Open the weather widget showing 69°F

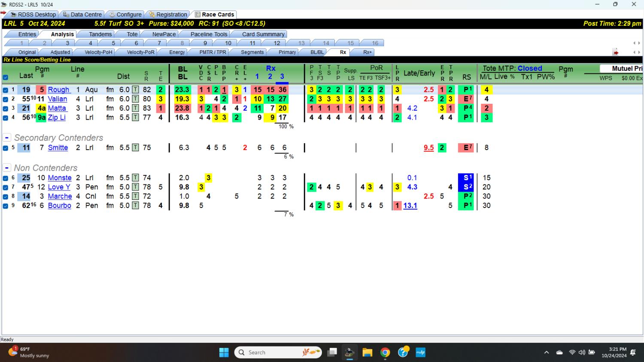(x=28, y=352)
